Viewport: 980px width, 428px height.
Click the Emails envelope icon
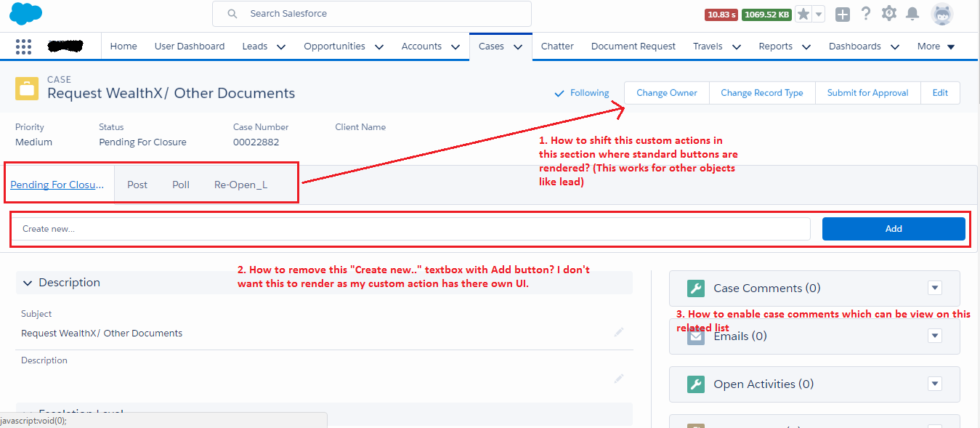696,336
